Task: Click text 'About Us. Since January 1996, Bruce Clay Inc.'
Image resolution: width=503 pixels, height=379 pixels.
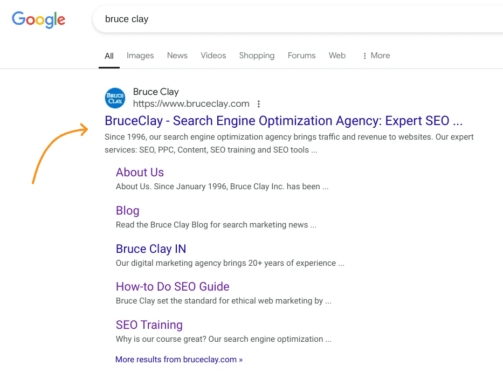Action: [x=200, y=187]
